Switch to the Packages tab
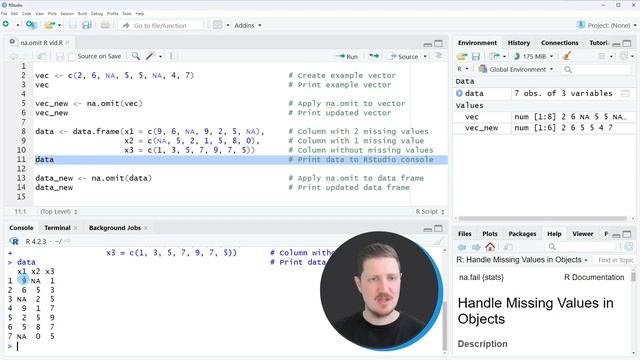 coord(522,234)
